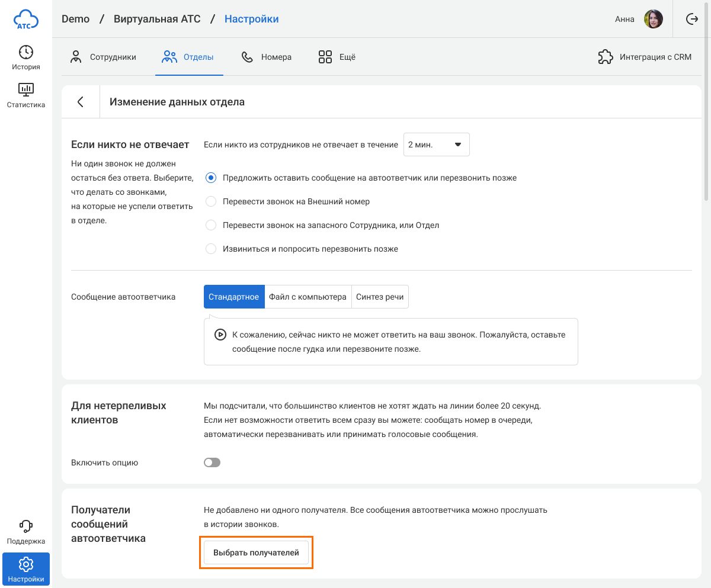Open Поддержка headset icon
This screenshot has width=711, height=588.
click(26, 526)
